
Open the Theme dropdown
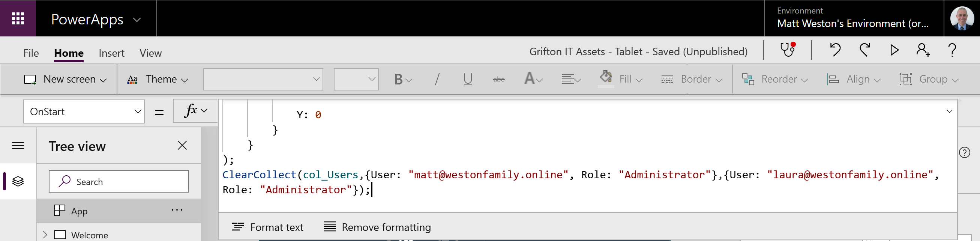[158, 79]
